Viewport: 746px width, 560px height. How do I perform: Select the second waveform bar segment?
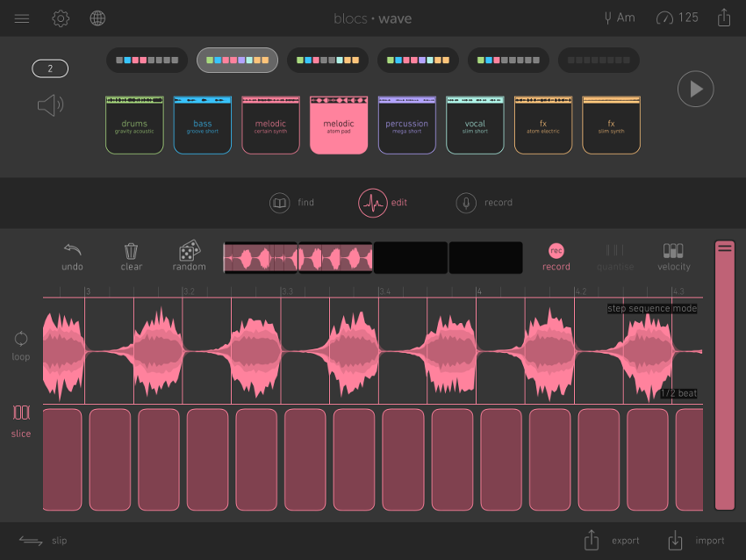tap(335, 258)
